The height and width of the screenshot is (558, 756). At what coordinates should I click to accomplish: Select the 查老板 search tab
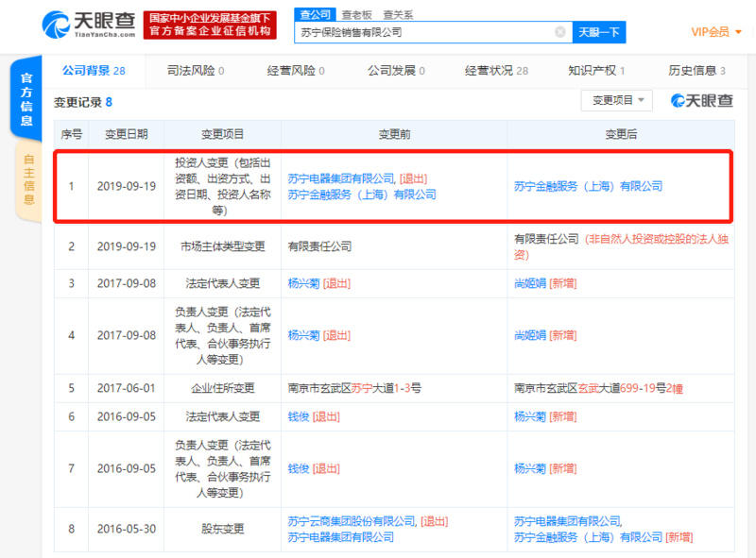click(x=357, y=15)
